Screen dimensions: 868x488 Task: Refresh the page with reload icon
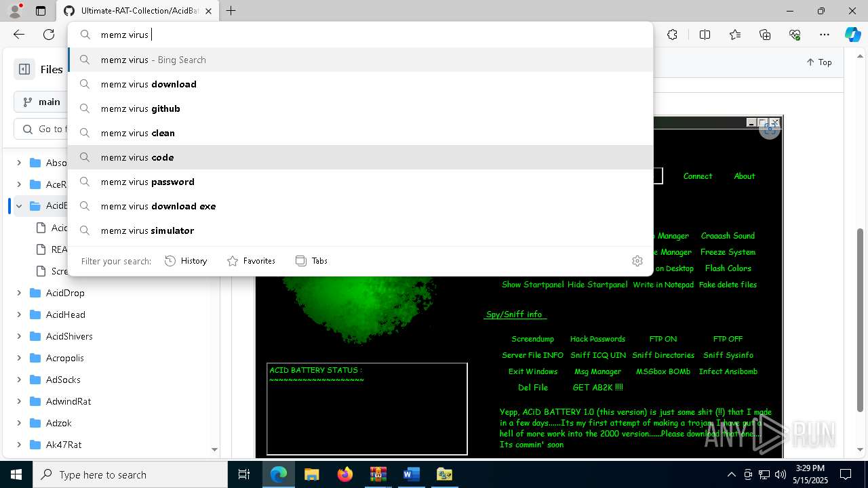pos(49,35)
